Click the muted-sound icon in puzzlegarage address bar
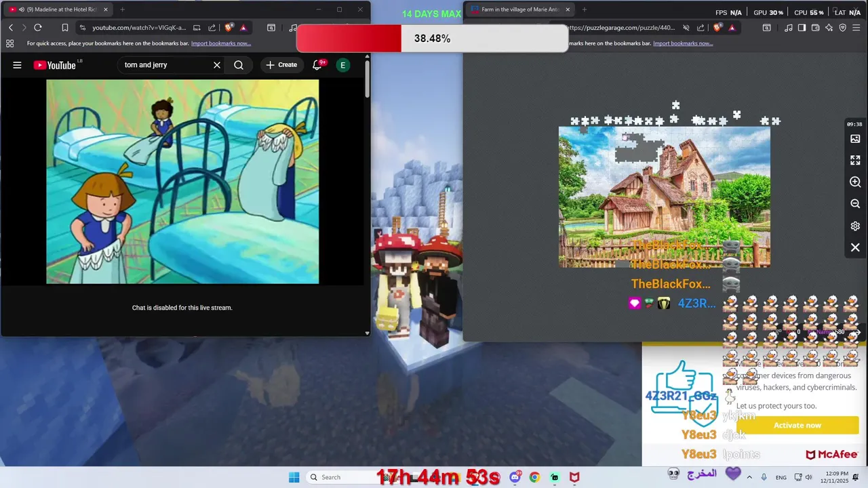 coord(686,28)
